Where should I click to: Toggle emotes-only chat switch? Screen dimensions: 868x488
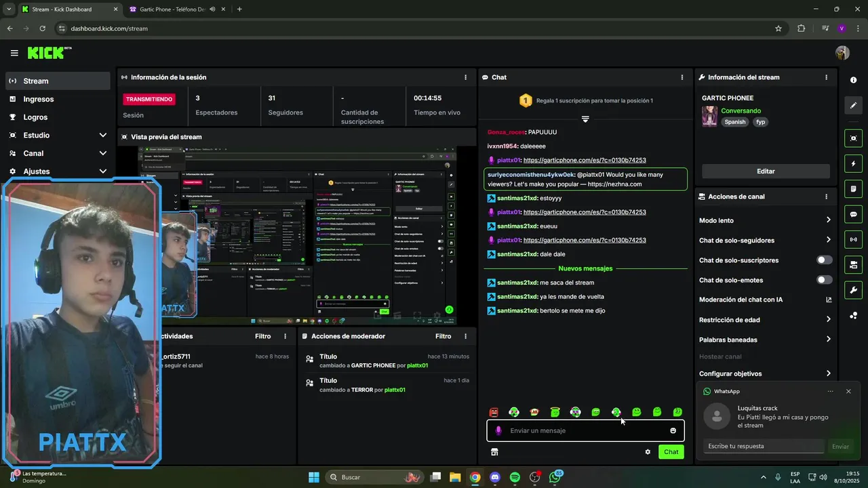click(825, 280)
